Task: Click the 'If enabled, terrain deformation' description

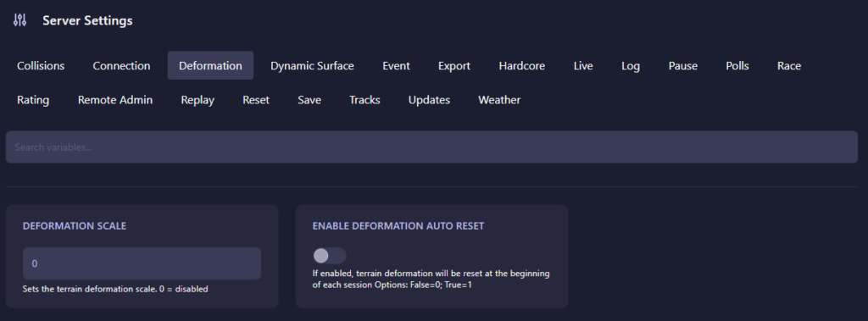Action: 431,279
